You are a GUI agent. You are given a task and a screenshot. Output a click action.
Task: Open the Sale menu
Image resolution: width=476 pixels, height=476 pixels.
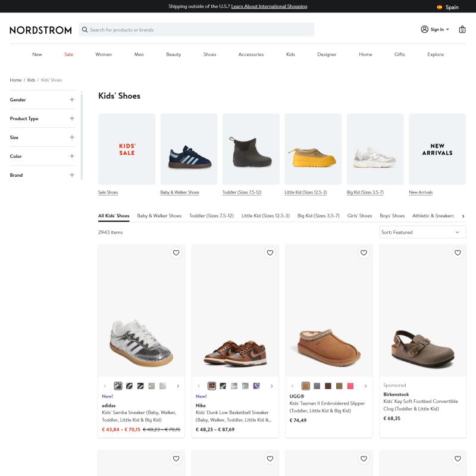click(x=68, y=54)
